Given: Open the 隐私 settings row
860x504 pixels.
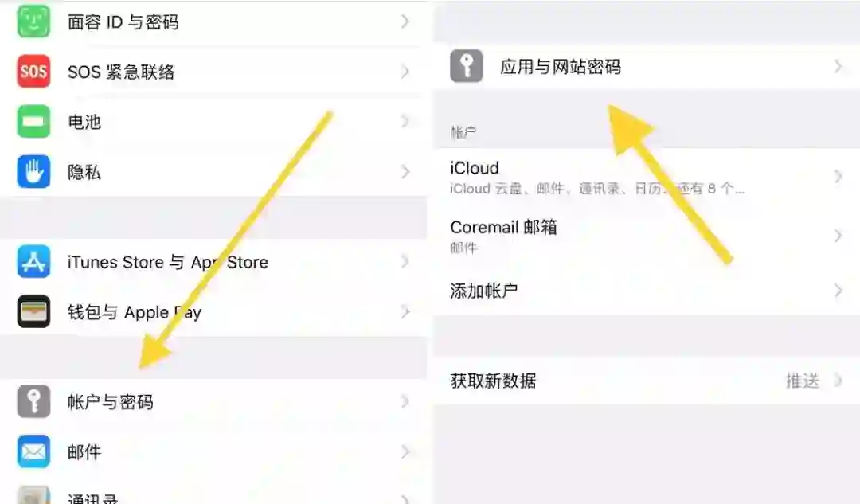Looking at the screenshot, I should pos(213,172).
